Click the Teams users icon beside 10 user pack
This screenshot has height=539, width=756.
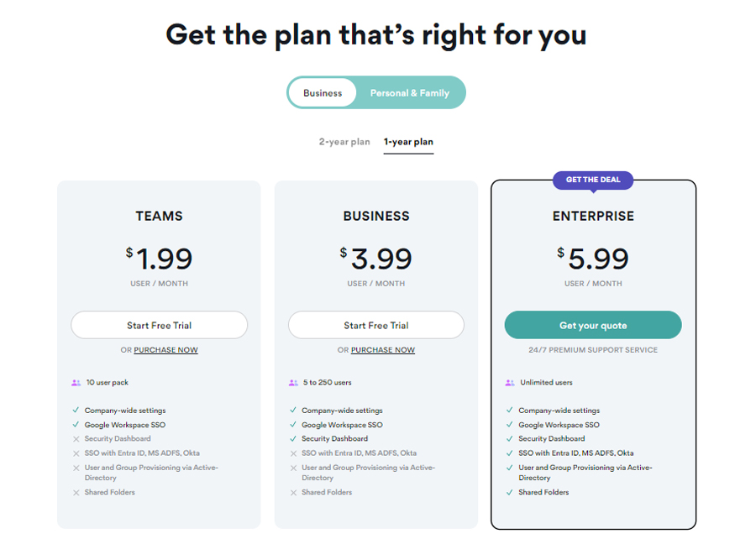(x=76, y=383)
